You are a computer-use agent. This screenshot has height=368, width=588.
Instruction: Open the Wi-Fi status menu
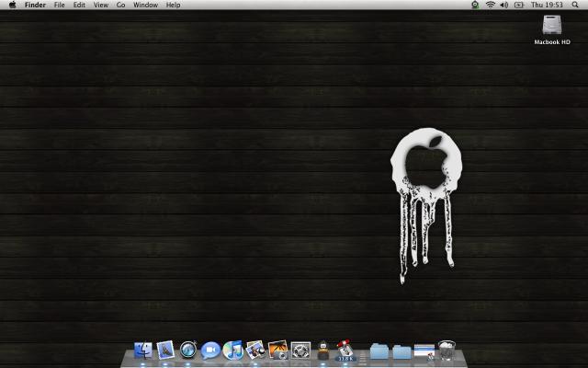coord(490,5)
